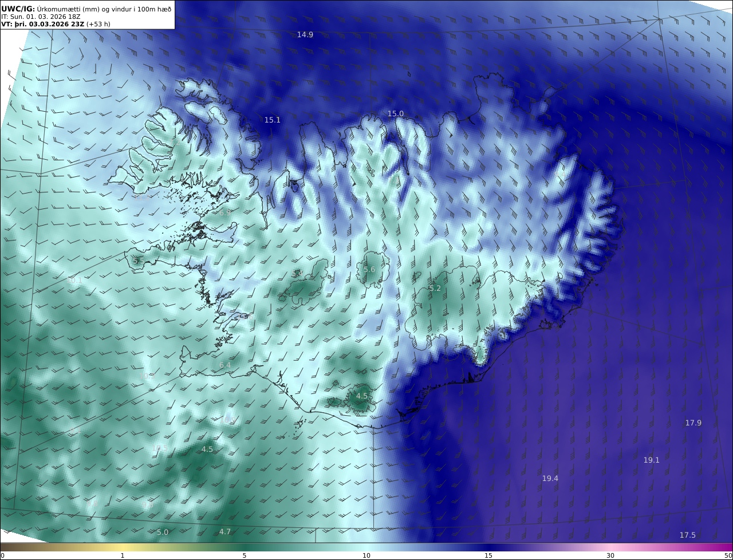Select the valid time 'VT: þri. 03.03.2026 23Z (+53 h)'

(x=56, y=25)
